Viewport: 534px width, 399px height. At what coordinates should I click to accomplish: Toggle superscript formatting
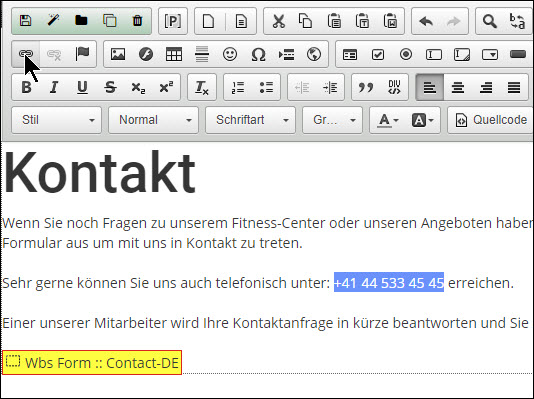click(166, 86)
